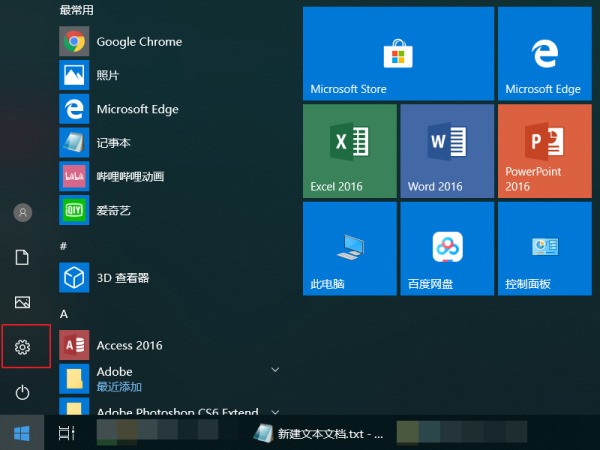Screen dimensions: 600x450
Task: Click the Windows Start button
Action: coord(22,433)
